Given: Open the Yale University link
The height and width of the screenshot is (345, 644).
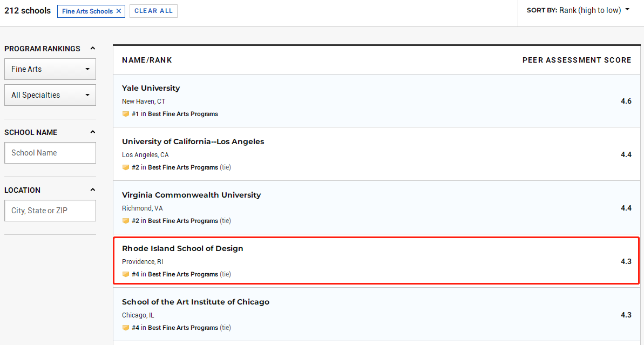Looking at the screenshot, I should click(151, 88).
